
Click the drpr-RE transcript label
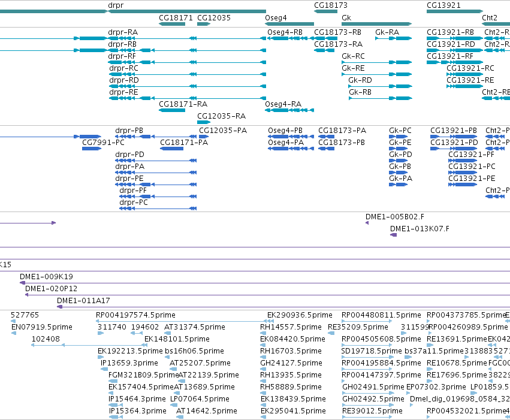point(123,92)
